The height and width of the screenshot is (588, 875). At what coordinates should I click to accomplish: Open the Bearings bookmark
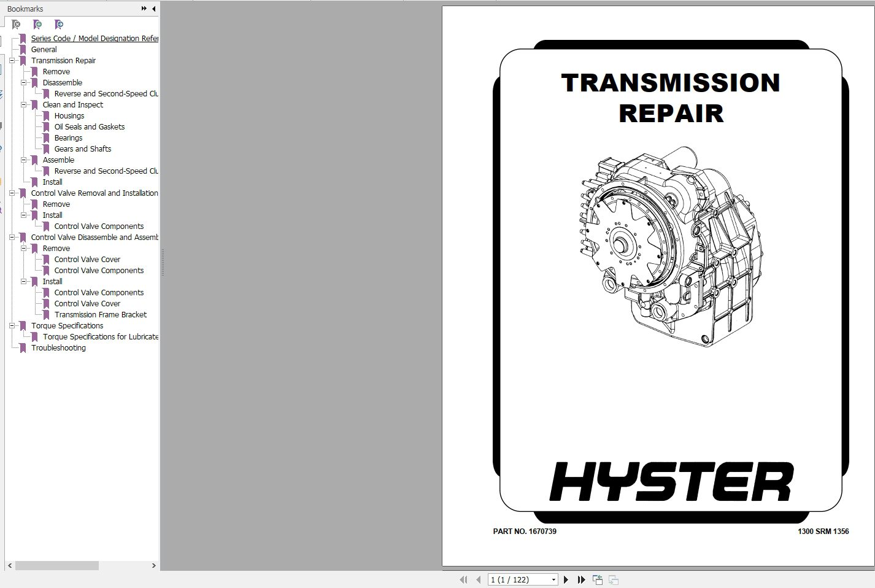point(68,138)
